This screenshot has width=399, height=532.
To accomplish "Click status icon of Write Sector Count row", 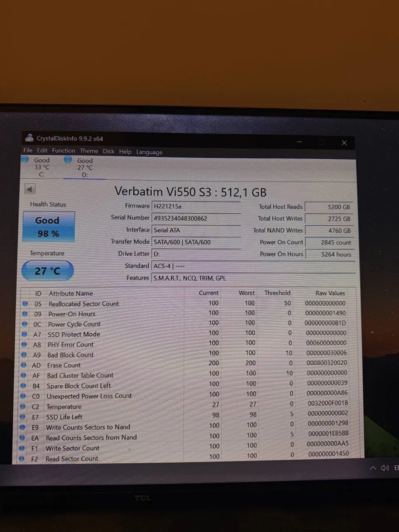I will point(22,448).
